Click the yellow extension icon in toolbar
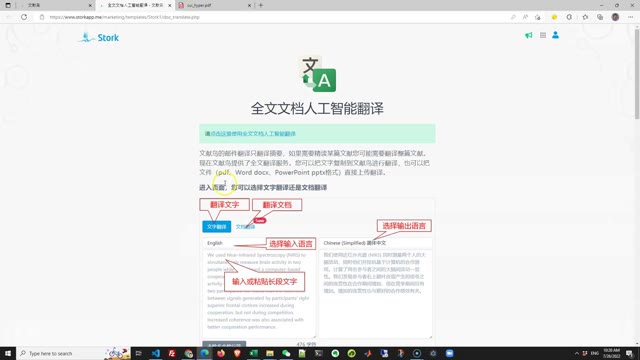This screenshot has height=360, width=640. click(x=554, y=17)
